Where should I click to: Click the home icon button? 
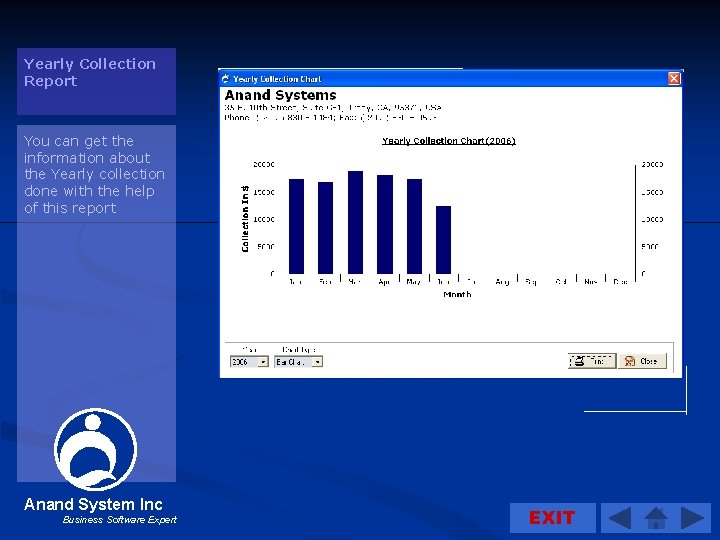[x=656, y=518]
